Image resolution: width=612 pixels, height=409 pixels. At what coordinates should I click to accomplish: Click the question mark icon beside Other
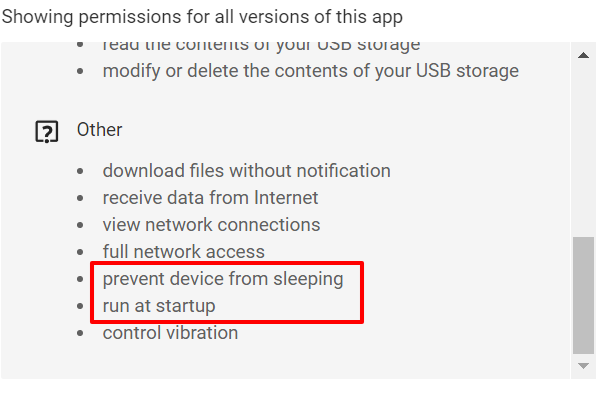click(x=46, y=131)
